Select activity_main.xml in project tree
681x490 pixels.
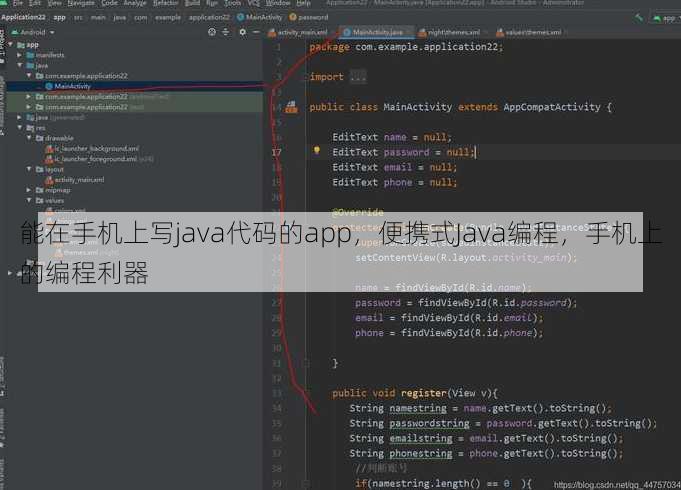click(x=75, y=180)
